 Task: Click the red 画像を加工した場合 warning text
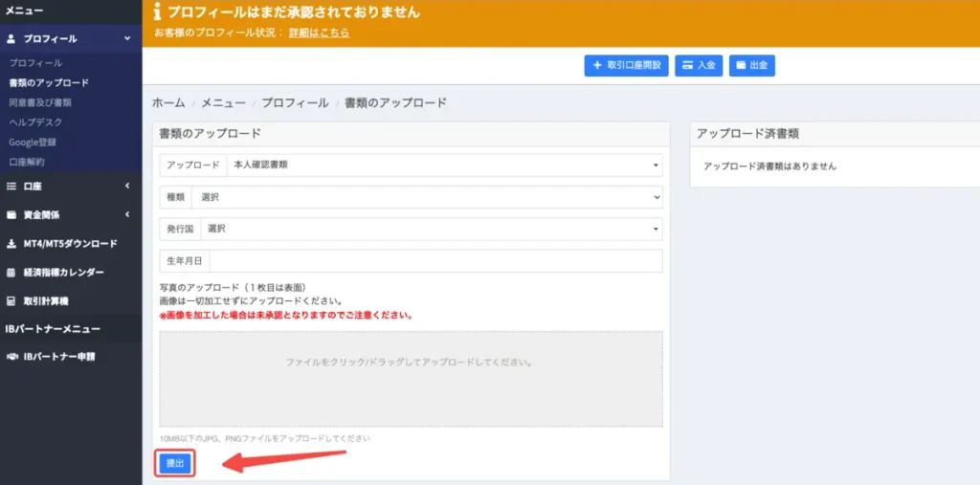point(287,315)
